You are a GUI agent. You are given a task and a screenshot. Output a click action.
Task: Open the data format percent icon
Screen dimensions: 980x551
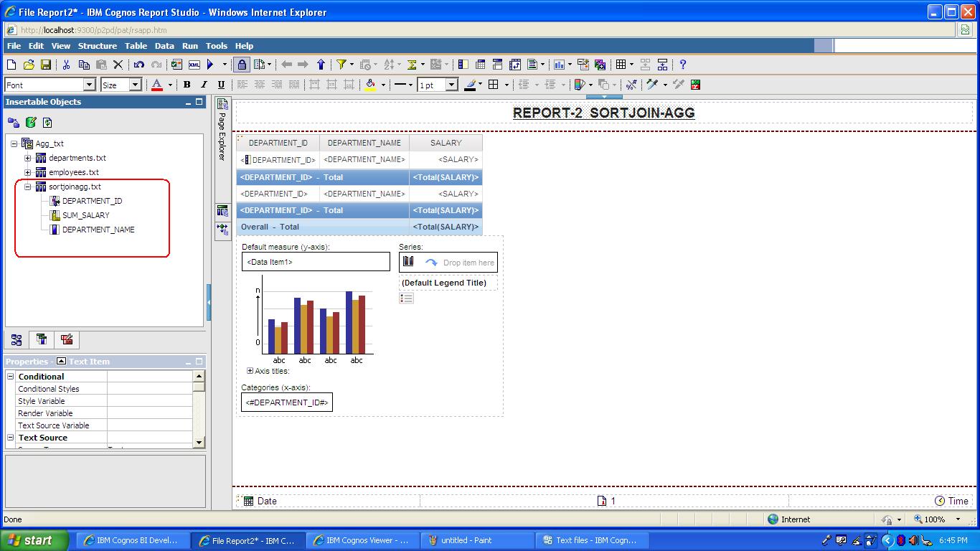631,85
